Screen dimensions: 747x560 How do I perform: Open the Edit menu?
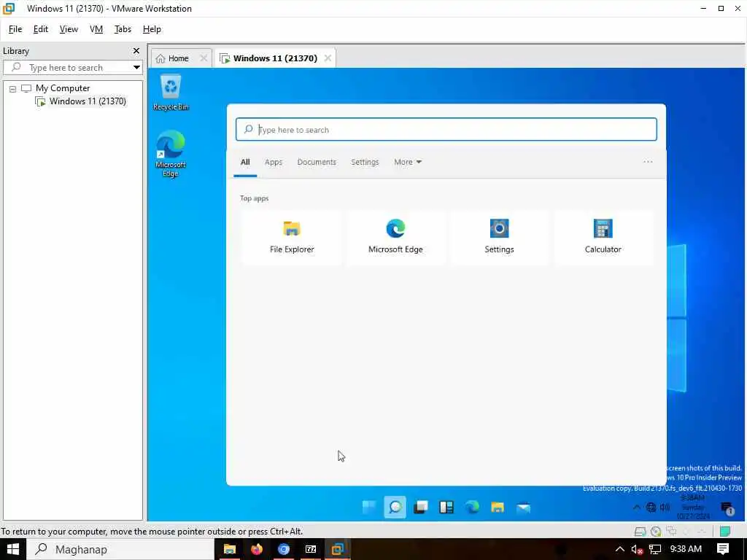click(41, 29)
